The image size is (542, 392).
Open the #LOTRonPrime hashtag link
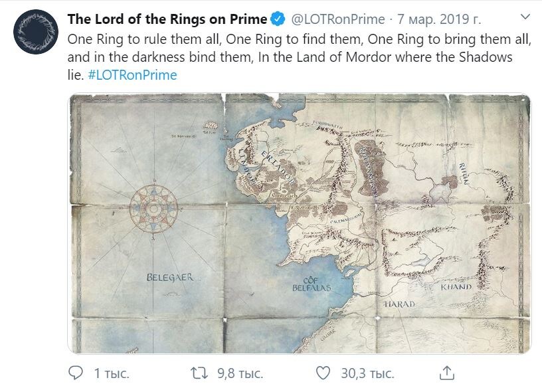pyautogui.click(x=133, y=75)
